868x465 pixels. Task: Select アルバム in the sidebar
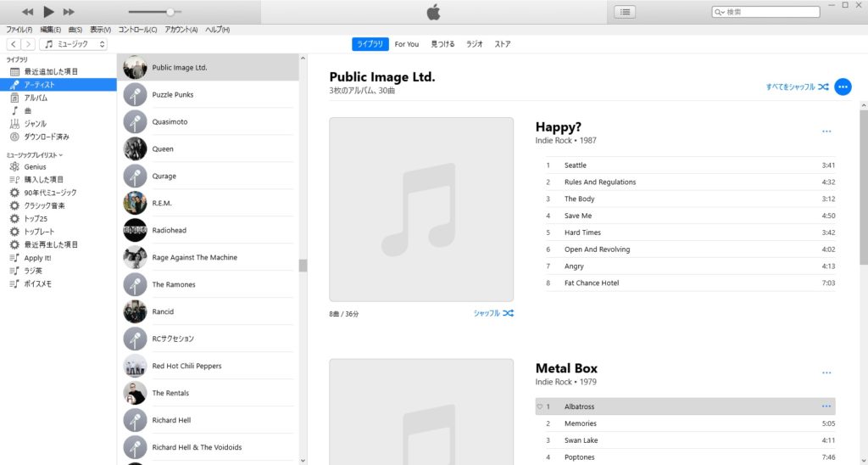click(x=58, y=98)
